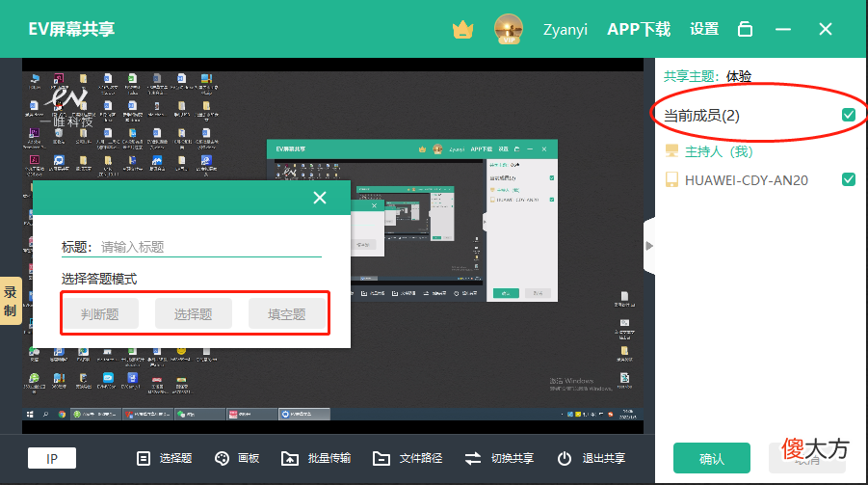The width and height of the screenshot is (868, 485).
Task: Click the nested EV屏幕共享 window preview
Action: click(x=412, y=221)
